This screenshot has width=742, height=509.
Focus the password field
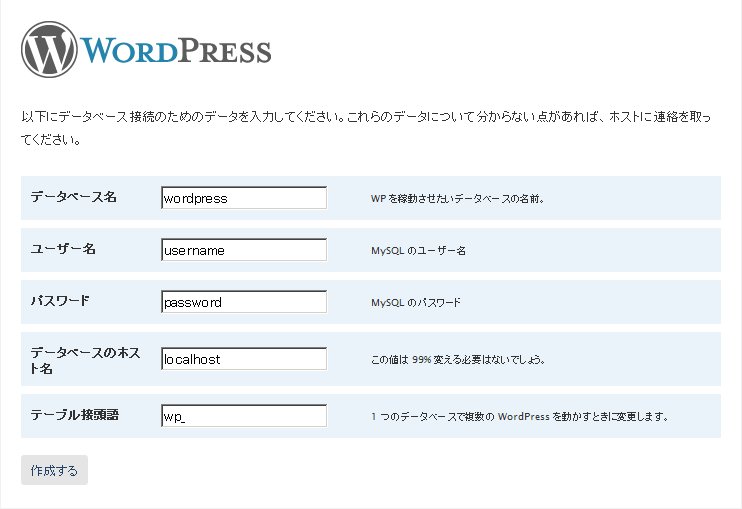click(x=244, y=302)
